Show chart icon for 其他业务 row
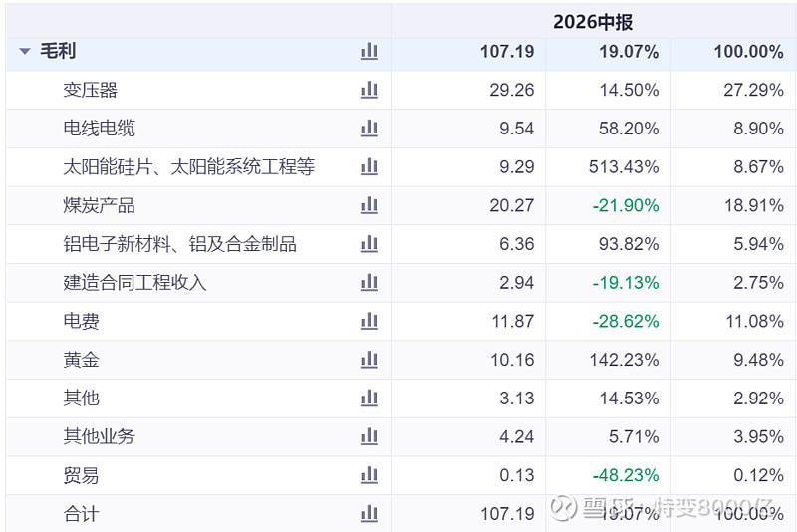797x532 pixels. pos(369,436)
